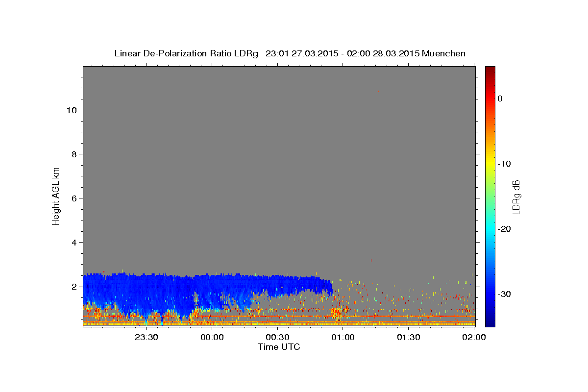Click the '01:00' time axis label
588x392 pixels.
(343, 337)
